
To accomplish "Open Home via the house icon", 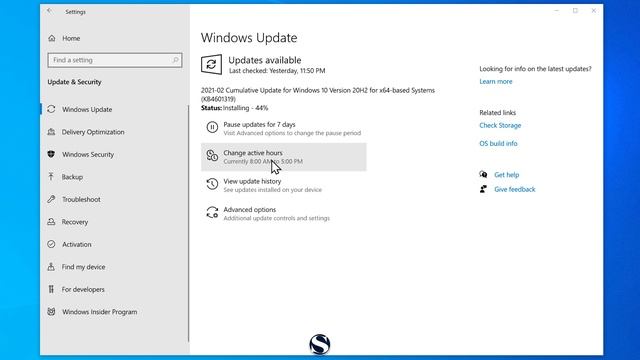I will click(51, 38).
